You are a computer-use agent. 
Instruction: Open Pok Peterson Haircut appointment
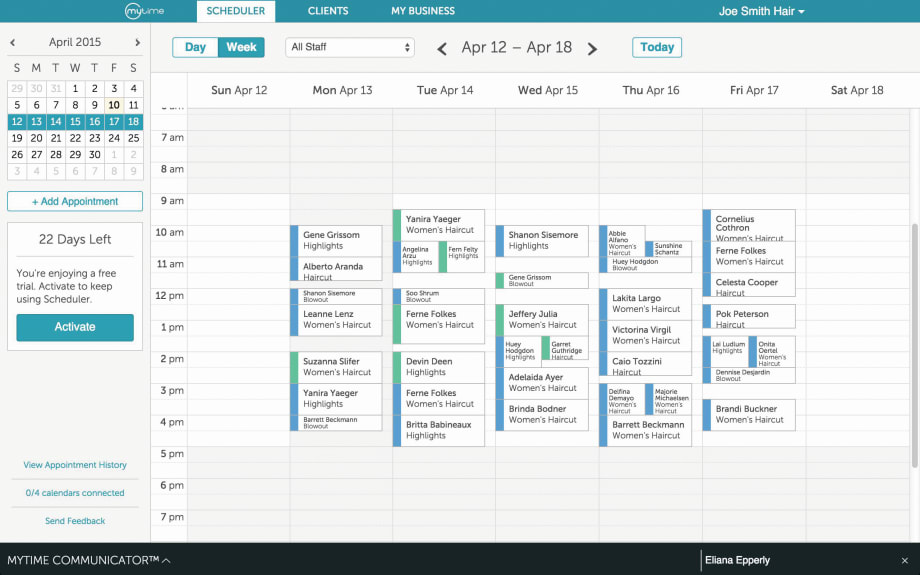pyautogui.click(x=749, y=316)
